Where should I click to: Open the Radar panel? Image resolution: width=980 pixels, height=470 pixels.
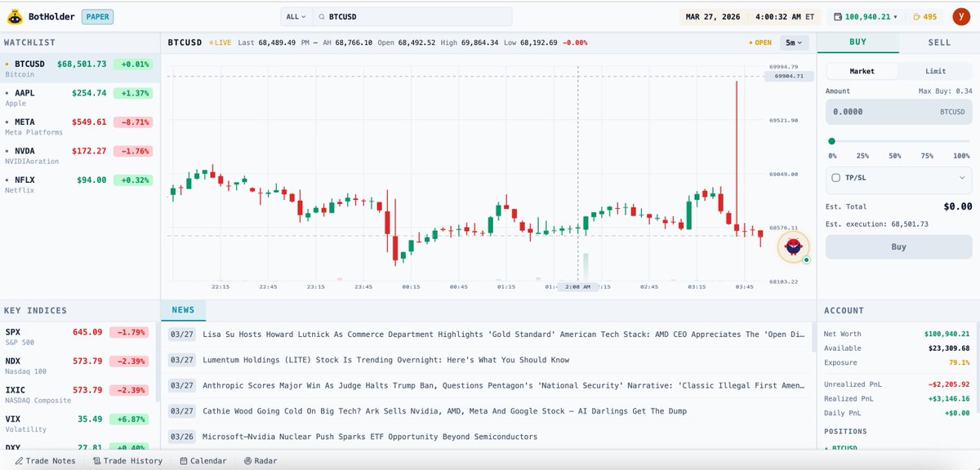259,460
